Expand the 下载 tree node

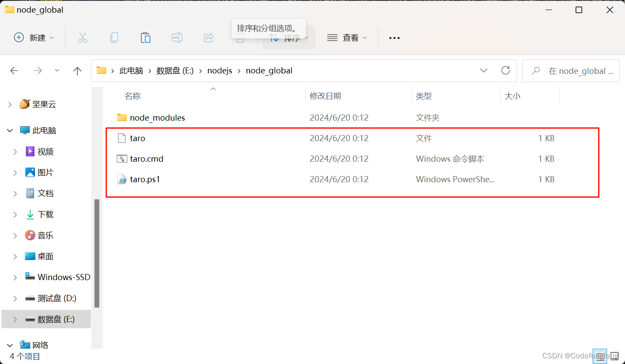(15, 215)
